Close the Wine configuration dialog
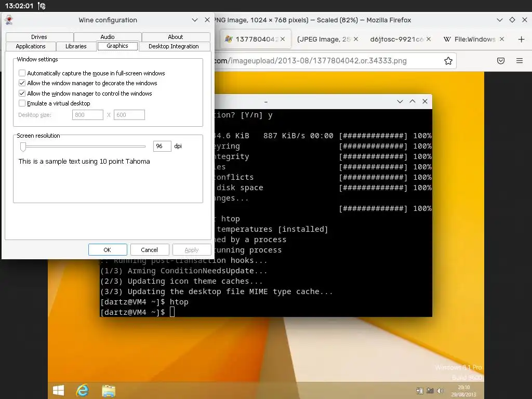 click(207, 20)
